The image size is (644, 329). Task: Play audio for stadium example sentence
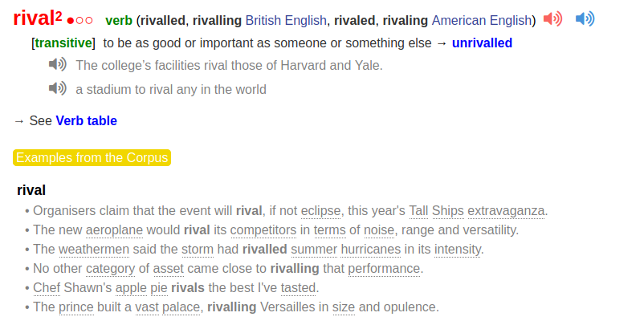(x=57, y=89)
